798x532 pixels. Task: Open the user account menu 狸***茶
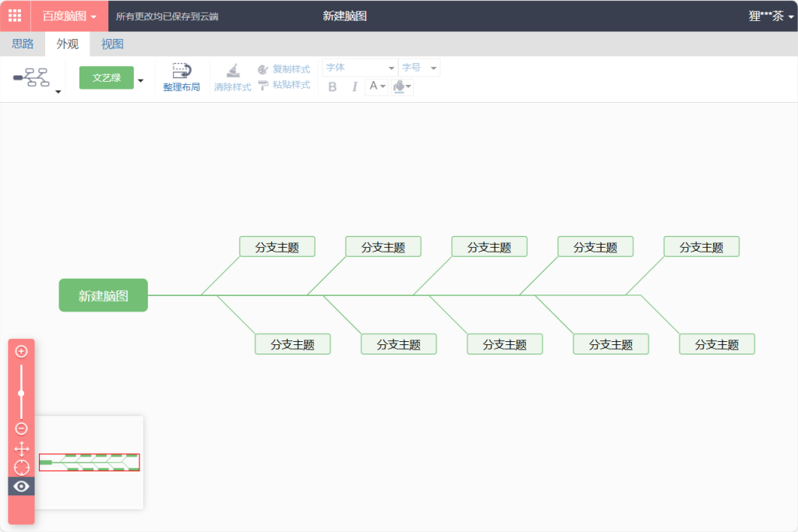[771, 16]
